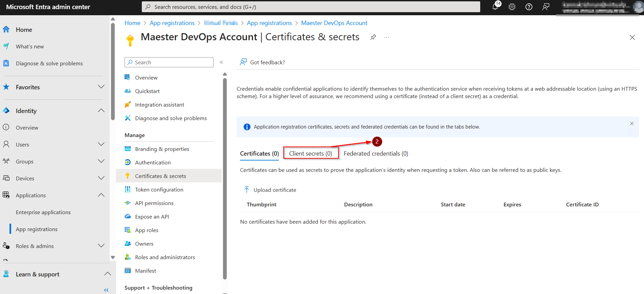Switch to the Certificates (0) tab
Viewport: 644px width, 294px height.
[x=260, y=154]
